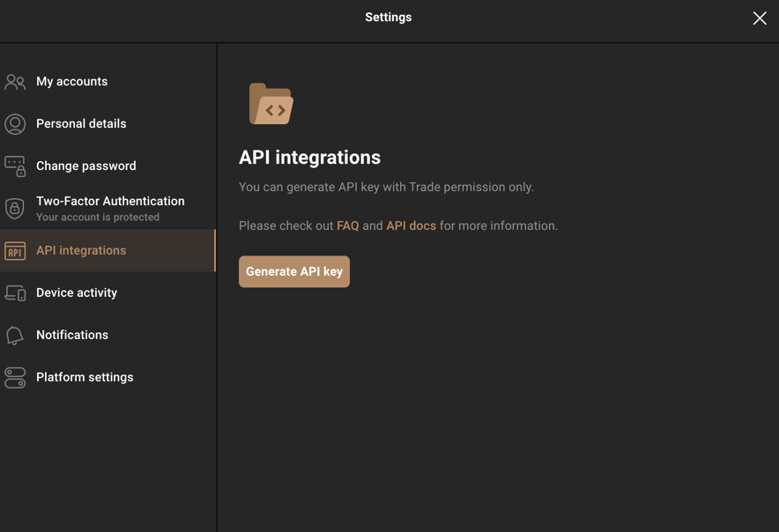This screenshot has height=532, width=779.
Task: Follow the API docs link
Action: (411, 225)
